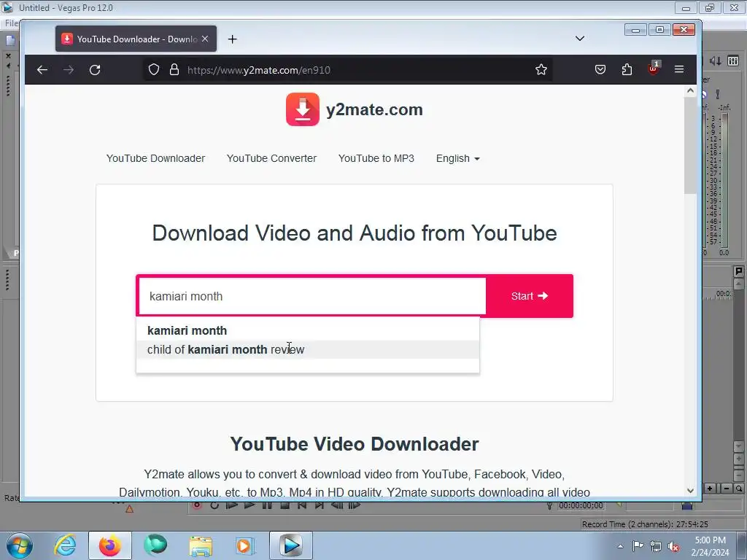Bookmark this page with the star
The height and width of the screenshot is (560, 747).
541,70
